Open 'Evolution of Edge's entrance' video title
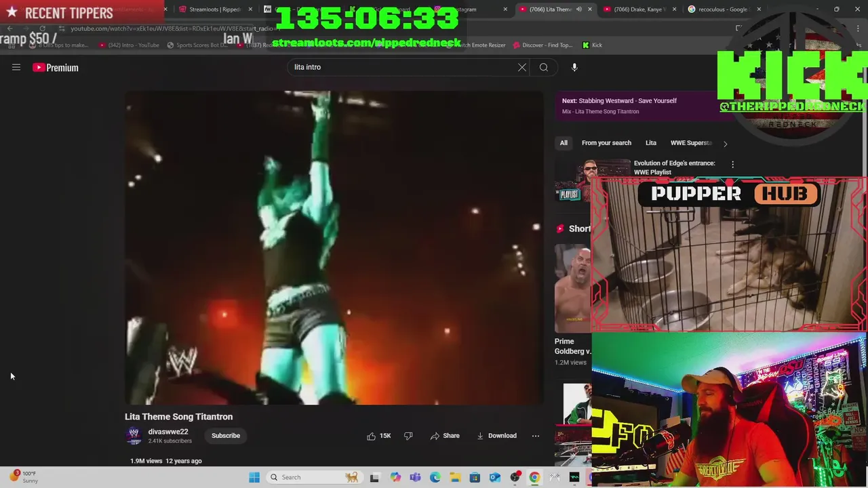Image resolution: width=868 pixels, height=488 pixels. (674, 167)
